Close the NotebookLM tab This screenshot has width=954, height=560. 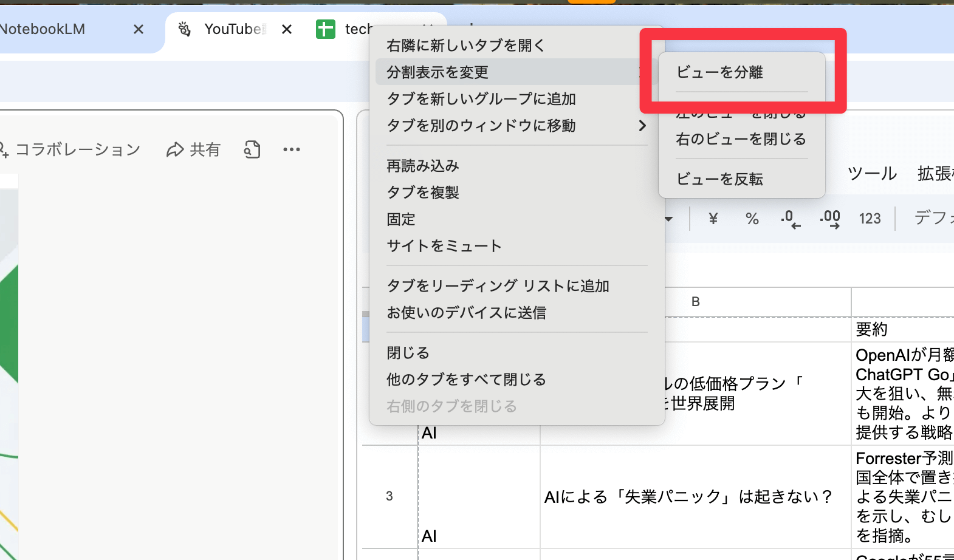click(x=139, y=29)
